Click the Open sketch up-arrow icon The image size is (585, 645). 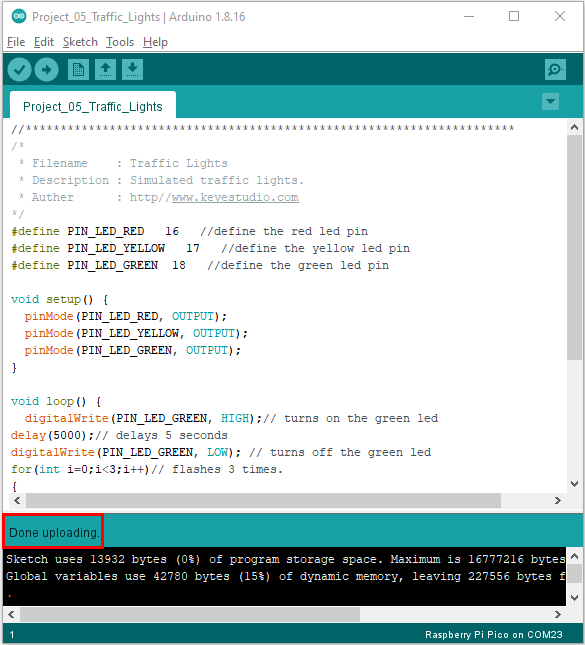[105, 70]
